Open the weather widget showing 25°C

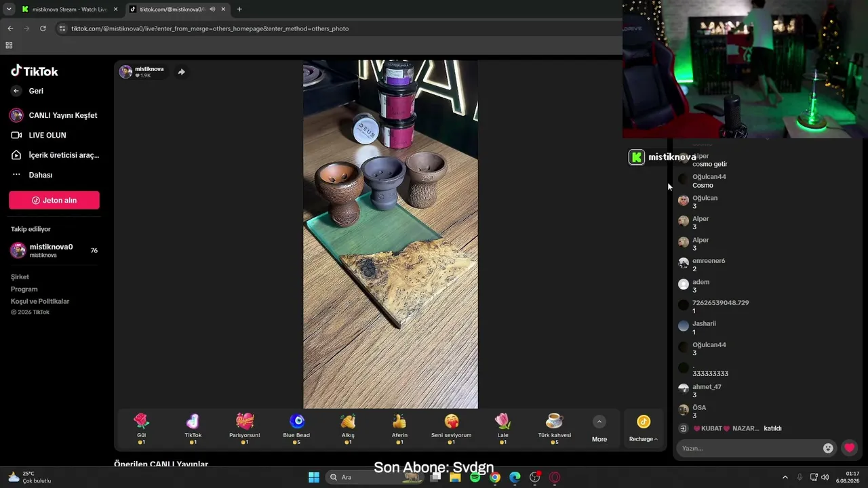pyautogui.click(x=30, y=477)
